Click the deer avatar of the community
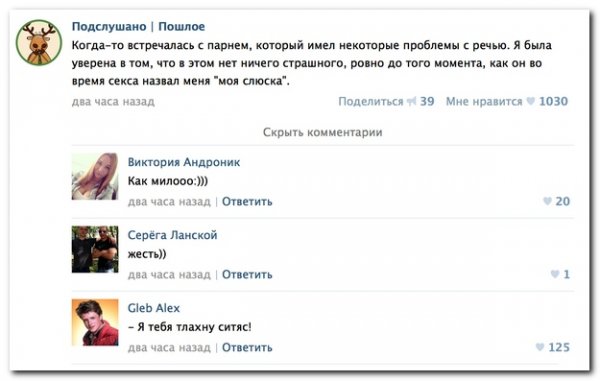 coord(39,42)
